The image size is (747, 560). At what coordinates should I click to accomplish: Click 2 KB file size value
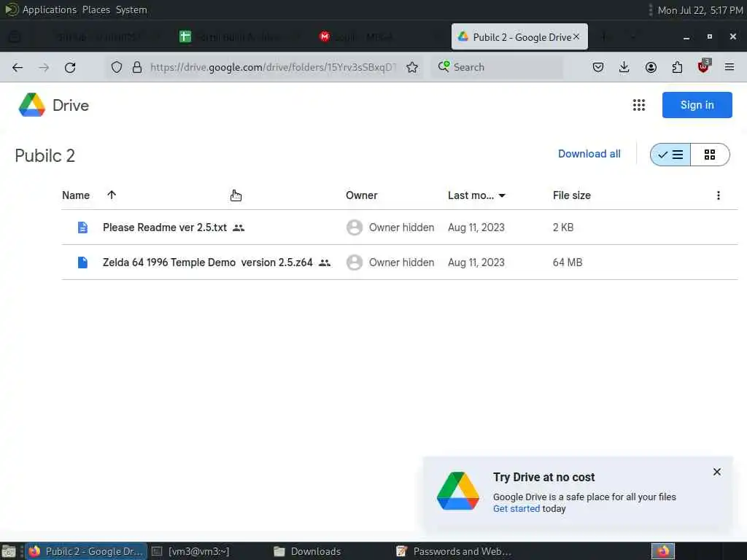click(x=563, y=227)
